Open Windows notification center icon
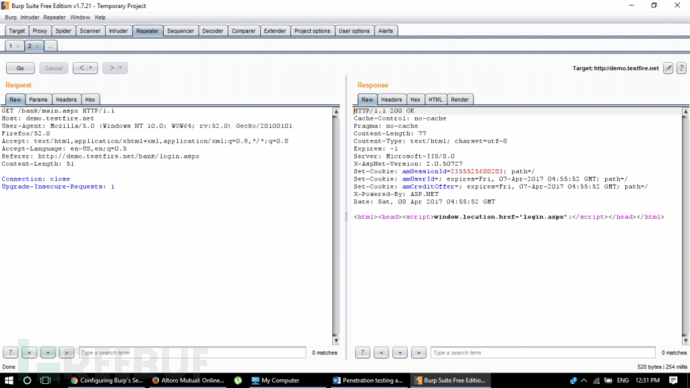690x388 pixels. pyautogui.click(x=673, y=381)
